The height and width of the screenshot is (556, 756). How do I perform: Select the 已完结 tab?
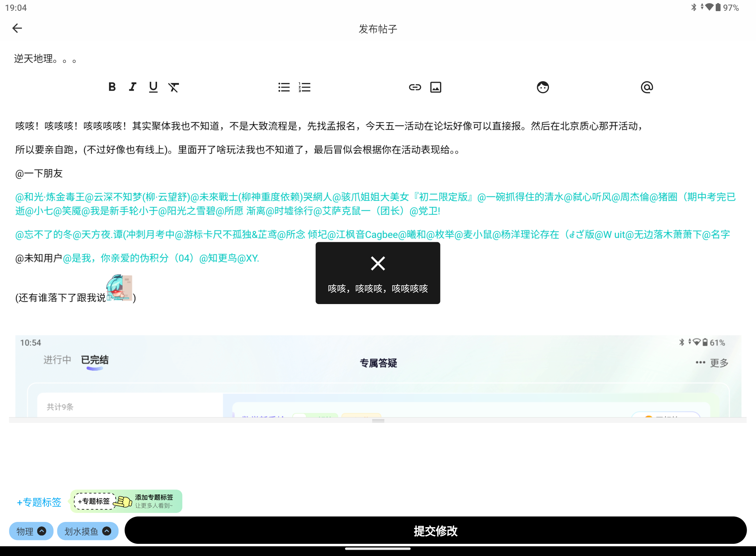coord(94,360)
